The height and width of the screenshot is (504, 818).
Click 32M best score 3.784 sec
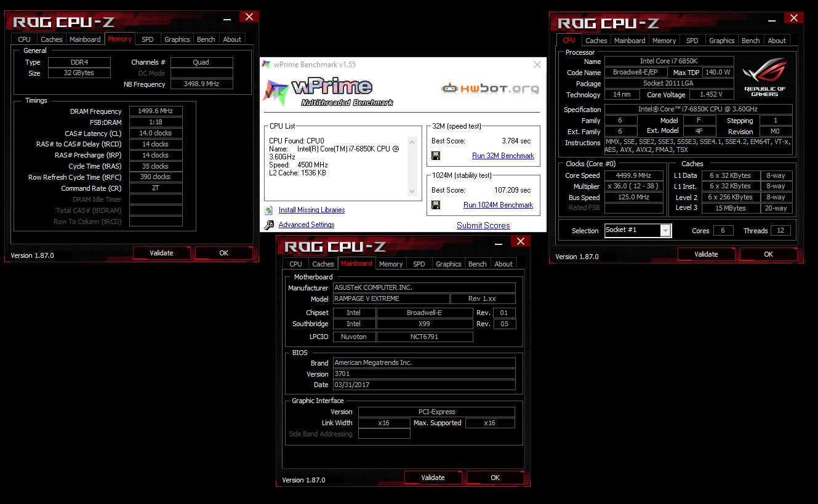516,141
